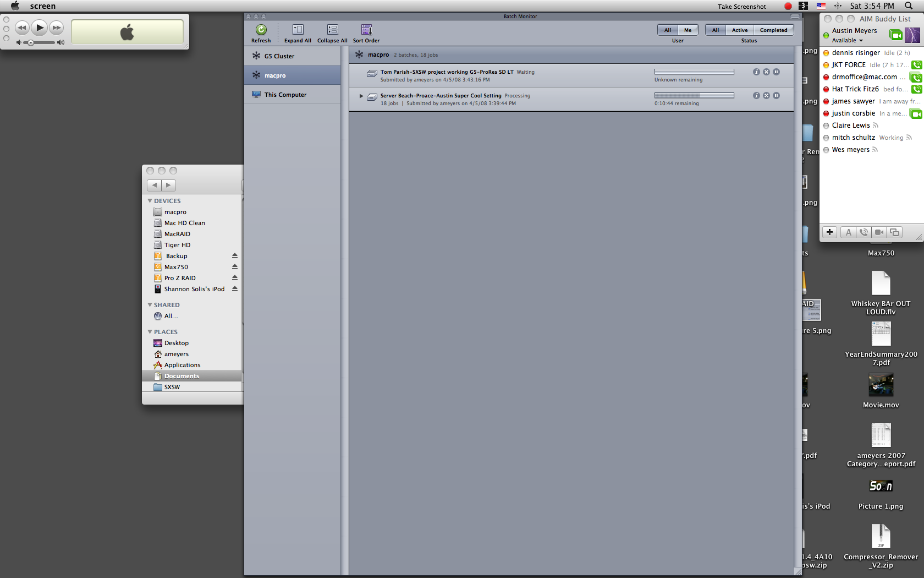Eject the Max750 drive in Finder
Image resolution: width=924 pixels, height=578 pixels.
click(x=235, y=267)
